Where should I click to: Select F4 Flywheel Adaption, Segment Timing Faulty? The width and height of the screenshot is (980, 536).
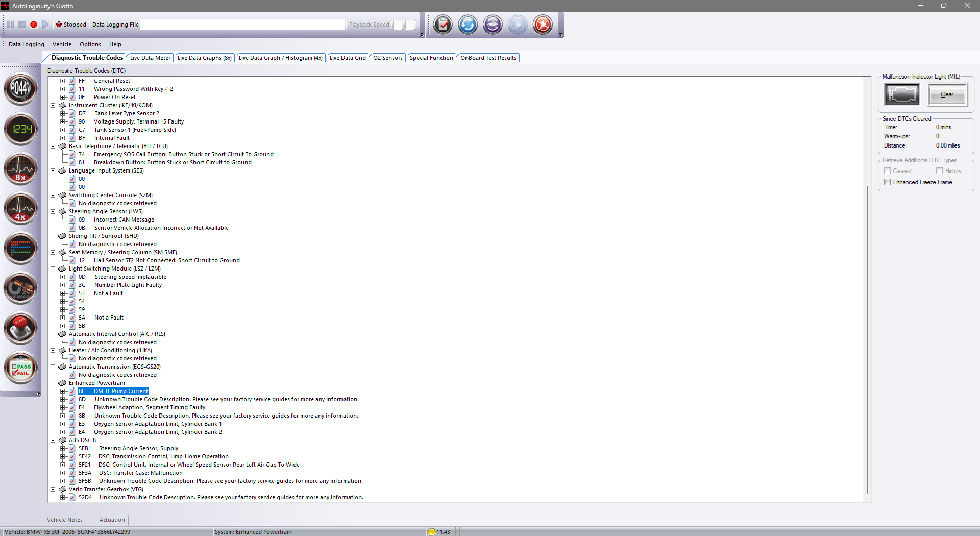click(x=142, y=407)
